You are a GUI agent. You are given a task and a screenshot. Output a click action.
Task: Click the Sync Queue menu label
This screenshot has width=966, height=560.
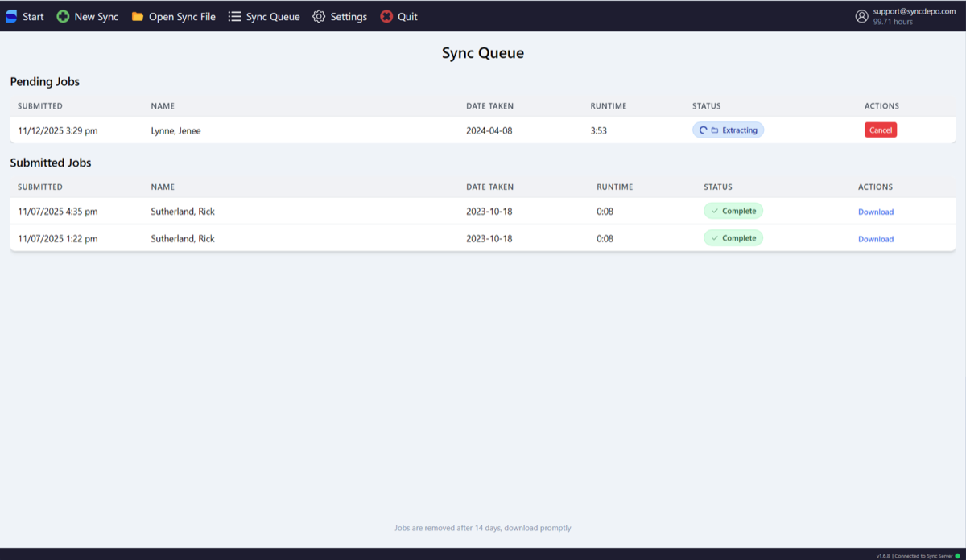coord(274,15)
